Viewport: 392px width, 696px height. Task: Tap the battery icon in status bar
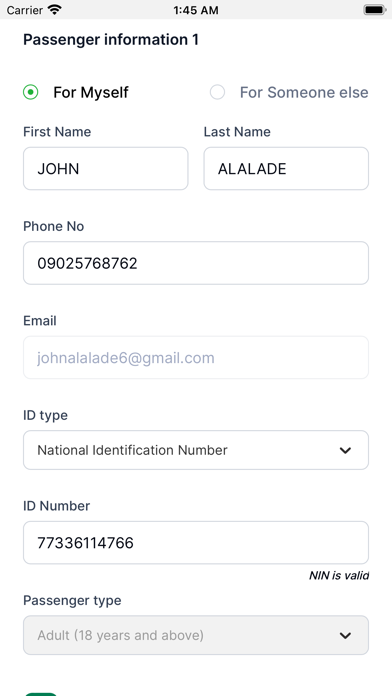(x=374, y=10)
